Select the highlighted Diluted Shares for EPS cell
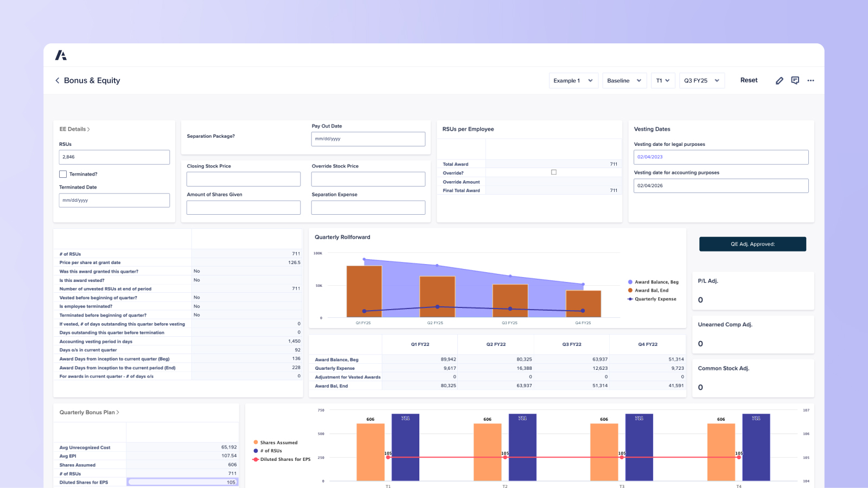Image resolution: width=868 pixels, height=488 pixels. (182, 481)
